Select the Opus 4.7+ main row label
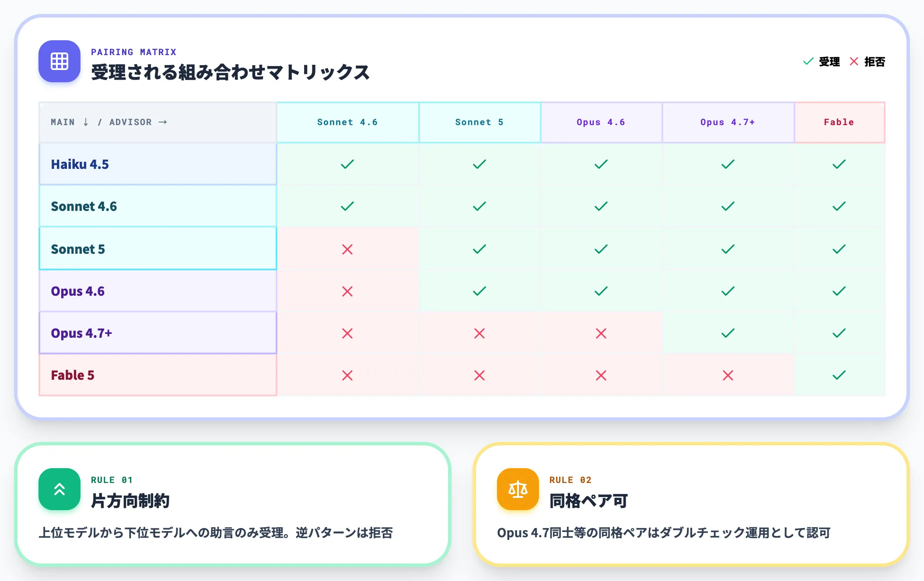This screenshot has width=924, height=581. [157, 333]
